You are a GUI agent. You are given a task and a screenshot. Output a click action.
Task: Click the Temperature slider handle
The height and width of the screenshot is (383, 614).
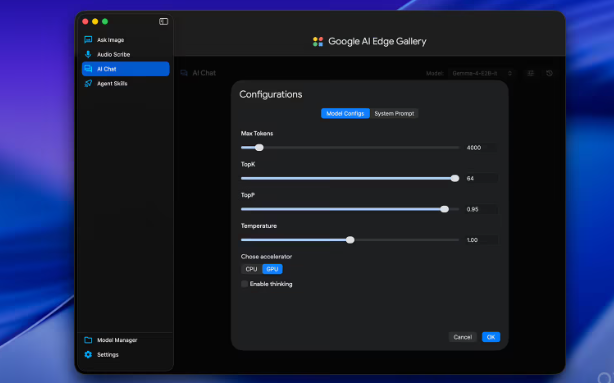coord(350,240)
